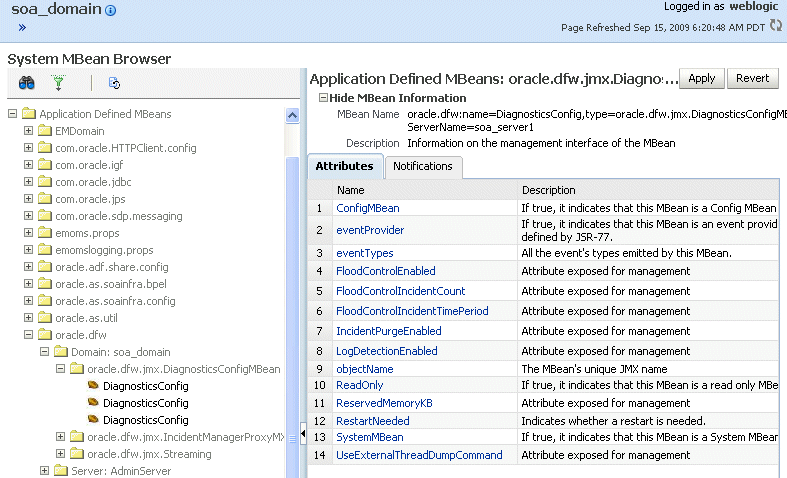
Task: Click the page refresh arrows icon
Action: click(x=776, y=25)
